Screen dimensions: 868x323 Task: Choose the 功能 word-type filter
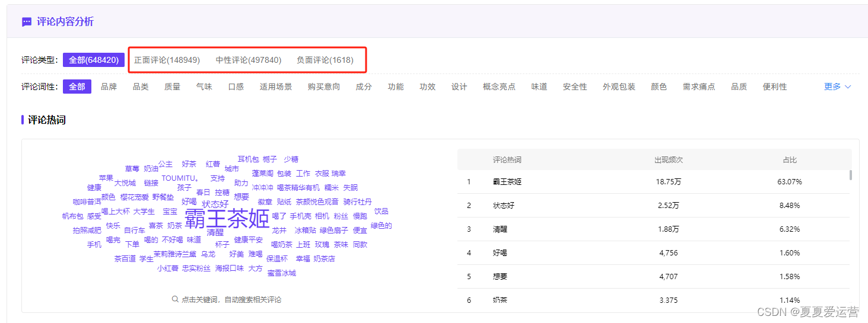(396, 87)
